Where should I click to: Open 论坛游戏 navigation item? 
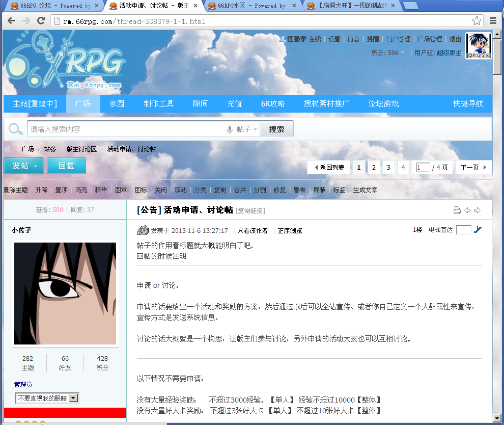tap(384, 103)
